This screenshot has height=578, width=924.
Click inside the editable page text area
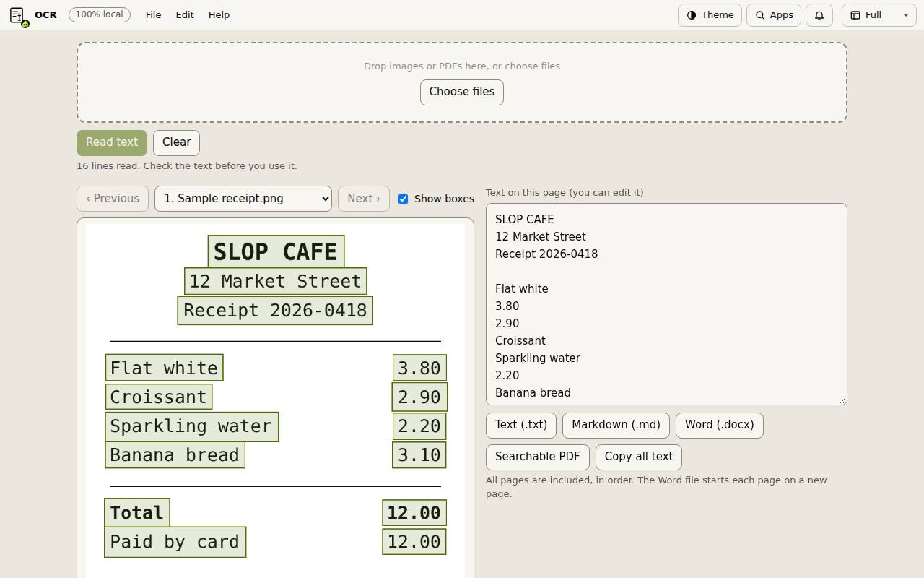[x=666, y=304]
